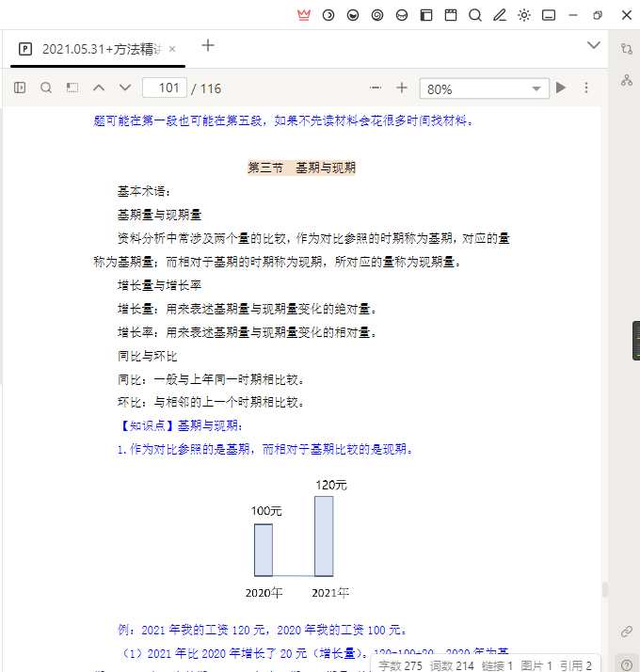Click the smiling face icon in title bar

(x=353, y=15)
